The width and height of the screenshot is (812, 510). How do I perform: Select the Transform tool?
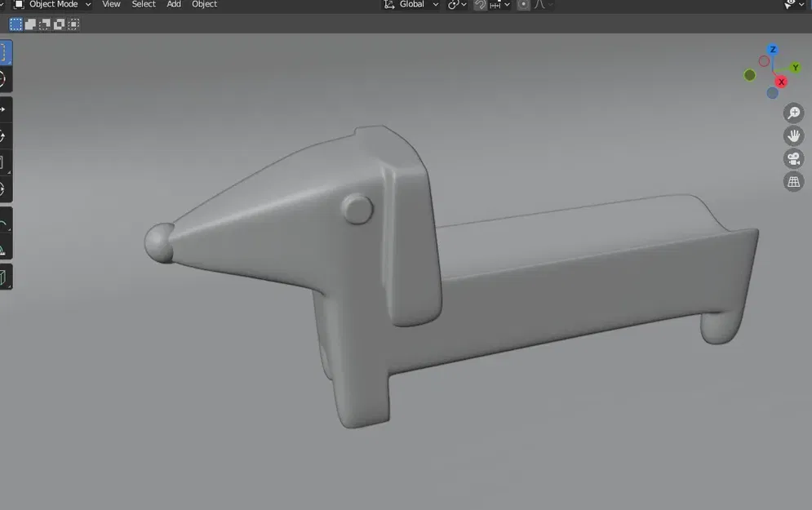point(5,189)
